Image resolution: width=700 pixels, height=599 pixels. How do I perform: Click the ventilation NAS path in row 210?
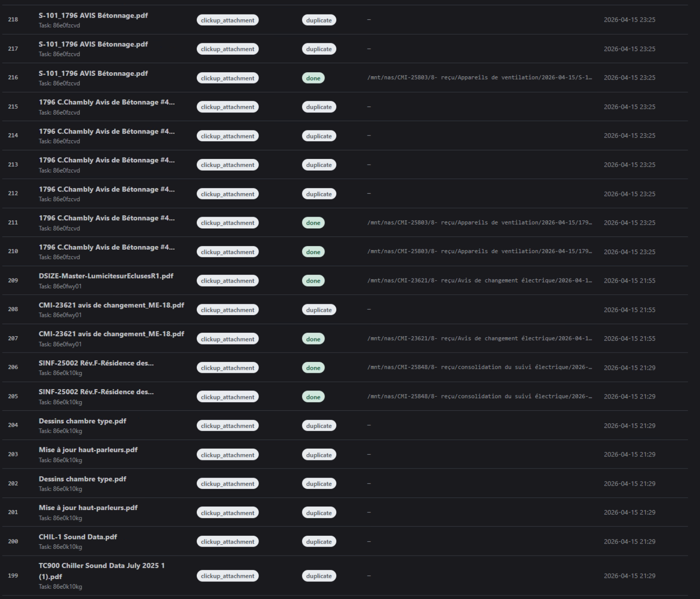pyautogui.click(x=479, y=251)
